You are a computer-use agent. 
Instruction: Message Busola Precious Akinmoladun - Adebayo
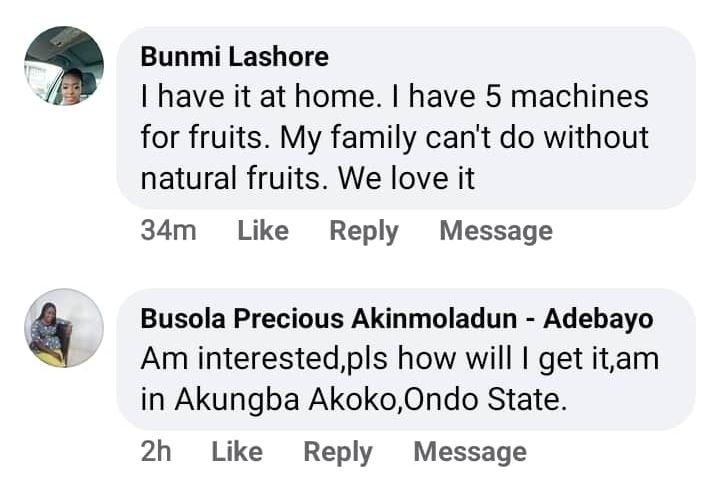pos(470,452)
